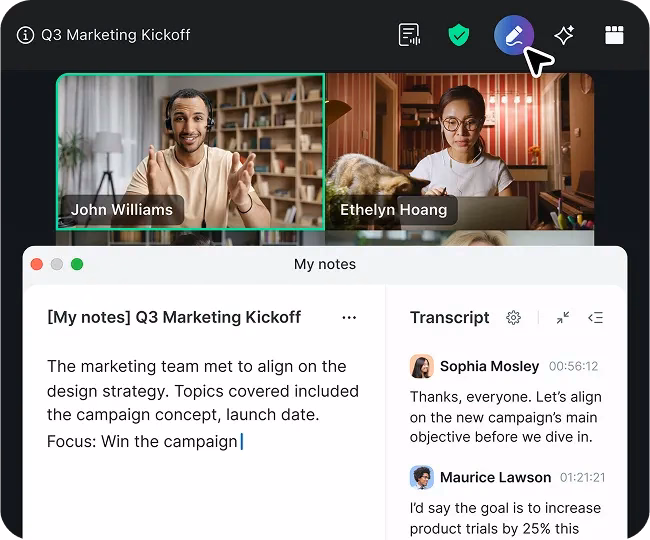
Task: Jump to timestamp 00:56:12
Action: coord(573,367)
